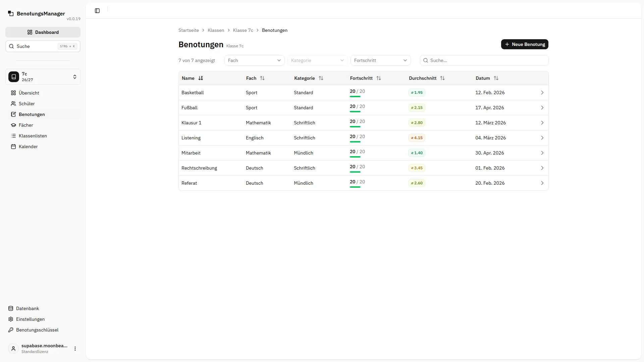Focus the Suche... table search field
This screenshot has width=644, height=362.
click(484, 60)
